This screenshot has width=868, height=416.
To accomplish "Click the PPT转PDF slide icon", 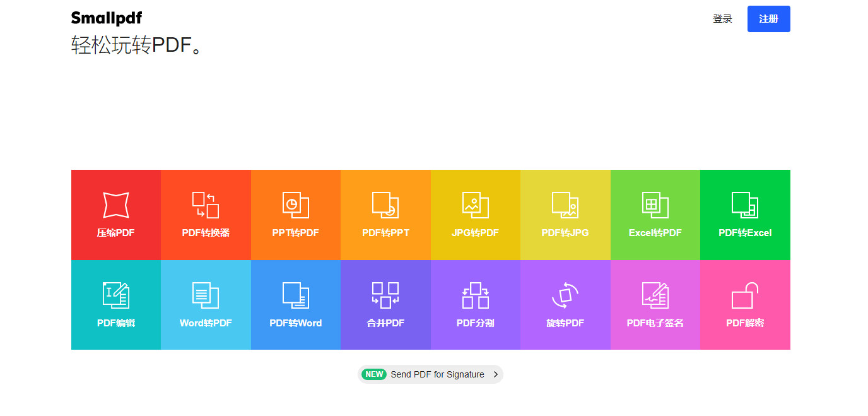I will pyautogui.click(x=295, y=205).
